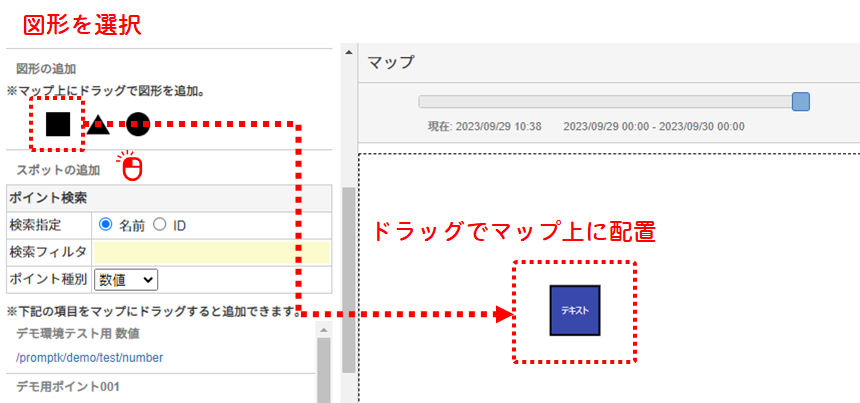Image resolution: width=860 pixels, height=403 pixels.
Task: Click the left panel vertical scrollbar thumb
Action: tap(348, 280)
